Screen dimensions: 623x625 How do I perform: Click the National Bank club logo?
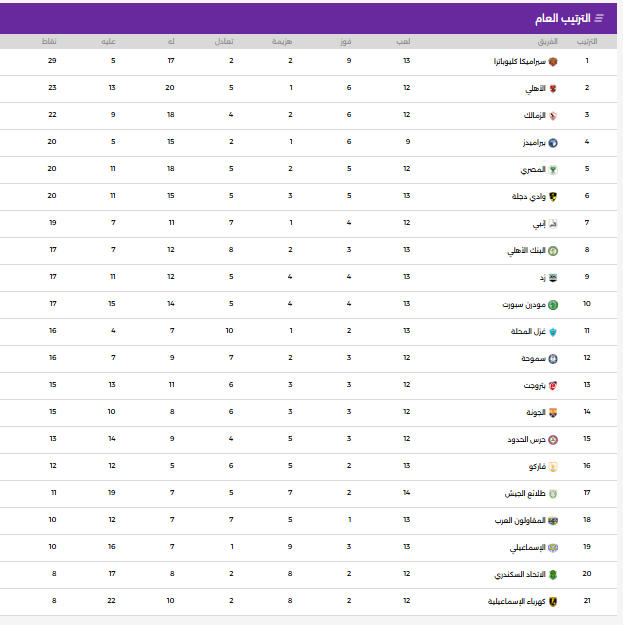click(x=553, y=251)
